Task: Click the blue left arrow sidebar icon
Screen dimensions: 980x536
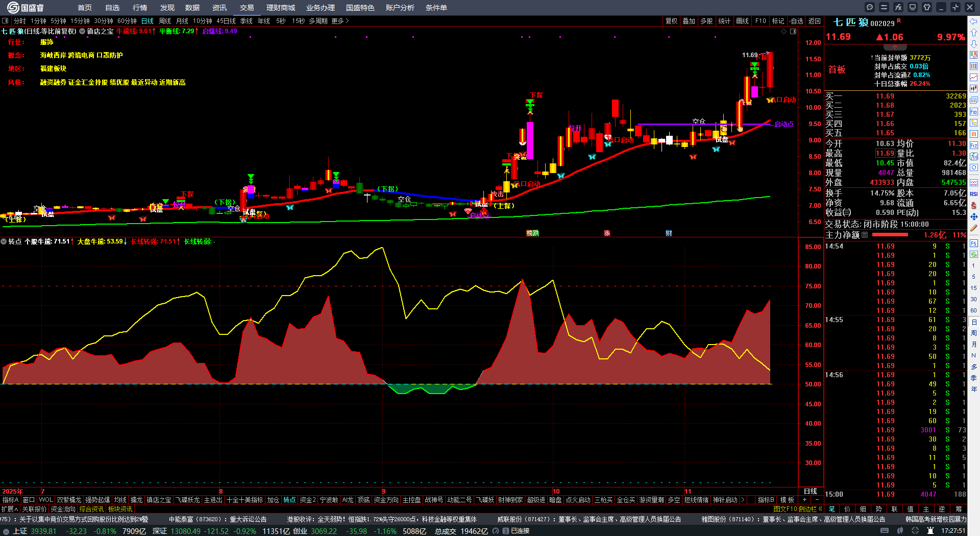Action: 974,21
